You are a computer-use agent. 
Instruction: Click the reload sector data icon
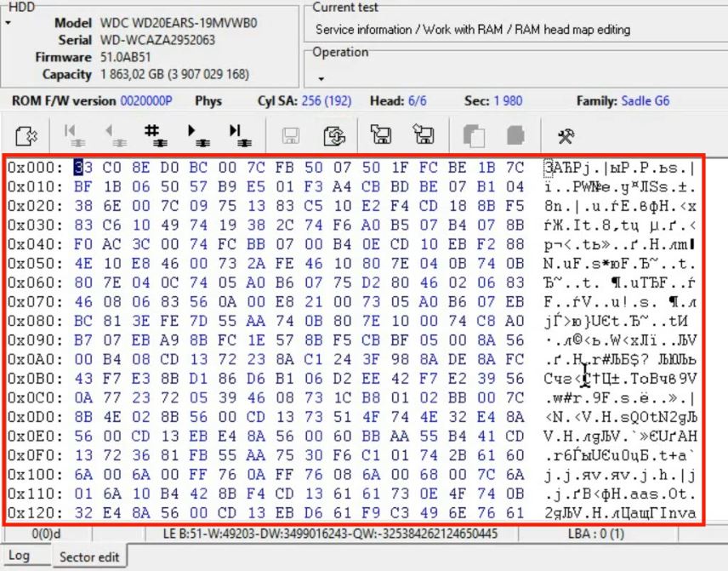[334, 135]
